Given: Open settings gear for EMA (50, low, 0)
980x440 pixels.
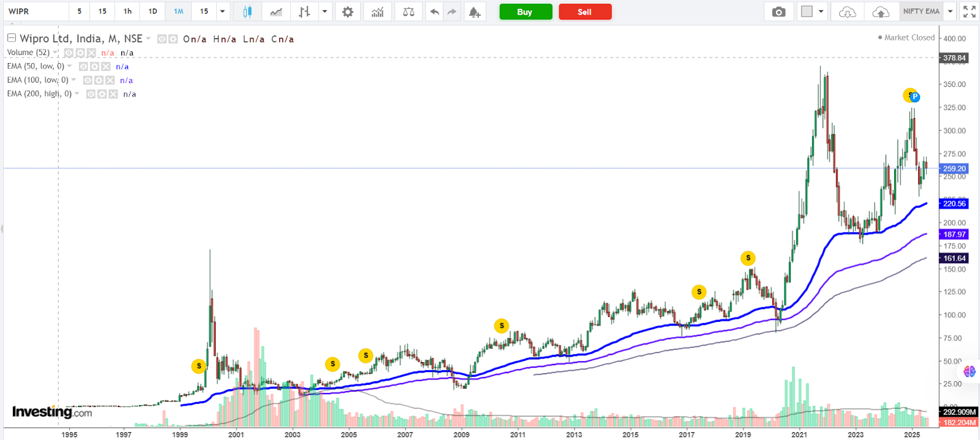Looking at the screenshot, I should (x=94, y=67).
